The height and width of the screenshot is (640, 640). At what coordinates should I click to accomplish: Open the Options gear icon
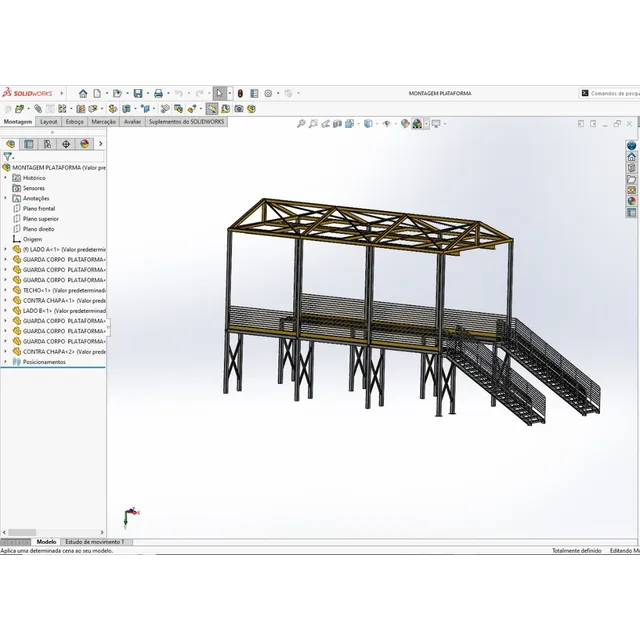[x=268, y=93]
